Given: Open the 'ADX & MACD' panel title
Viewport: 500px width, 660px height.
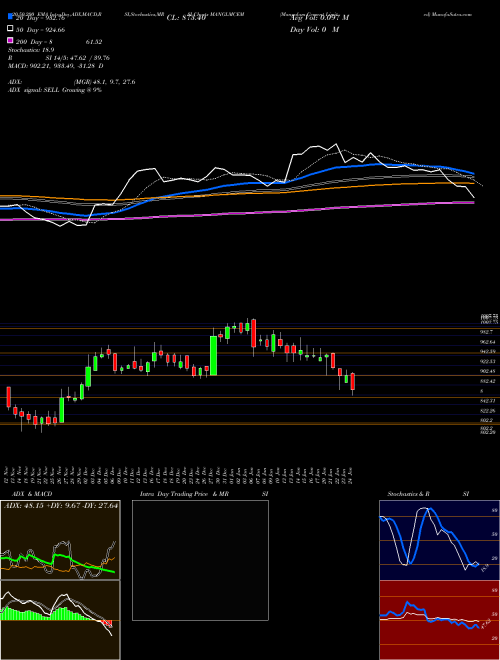Looking at the screenshot, I should [x=32, y=494].
